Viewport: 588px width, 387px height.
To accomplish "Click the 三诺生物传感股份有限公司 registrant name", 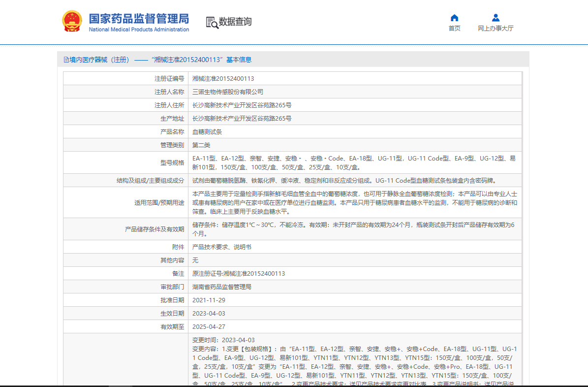I will tap(228, 92).
